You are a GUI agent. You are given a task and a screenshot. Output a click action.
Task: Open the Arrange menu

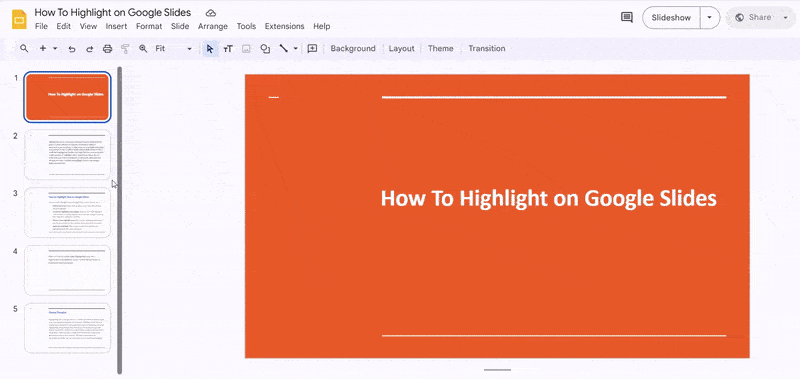(x=213, y=27)
